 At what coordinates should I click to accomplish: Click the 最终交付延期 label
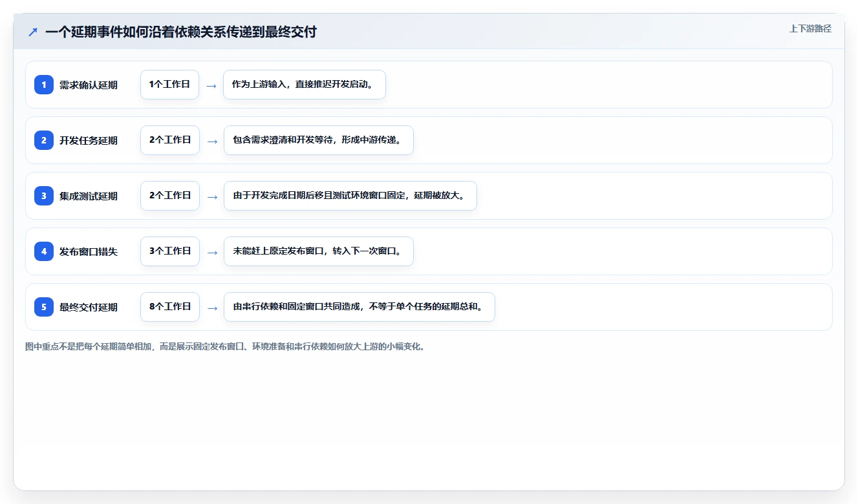[x=89, y=307]
